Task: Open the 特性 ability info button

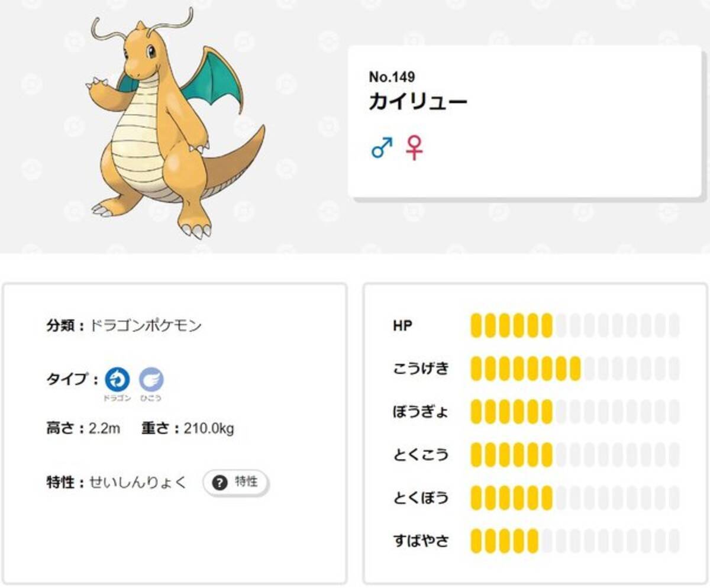Action: pos(235,483)
